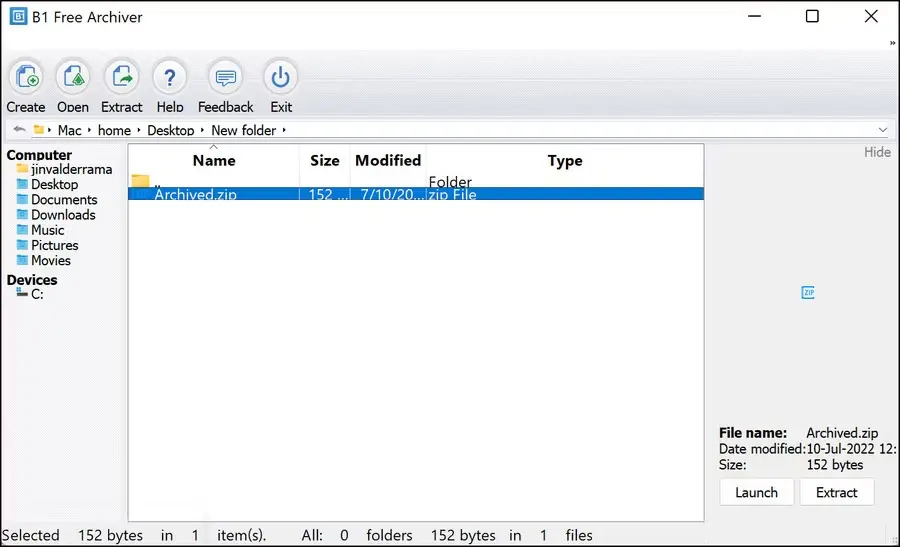The width and height of the screenshot is (900, 547).
Task: Expand the arrow after New folder
Action: click(284, 130)
